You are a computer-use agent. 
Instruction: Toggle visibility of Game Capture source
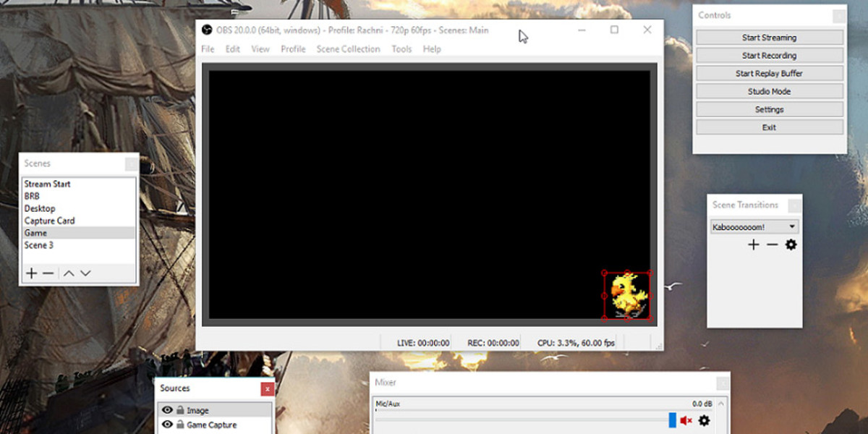click(x=167, y=425)
